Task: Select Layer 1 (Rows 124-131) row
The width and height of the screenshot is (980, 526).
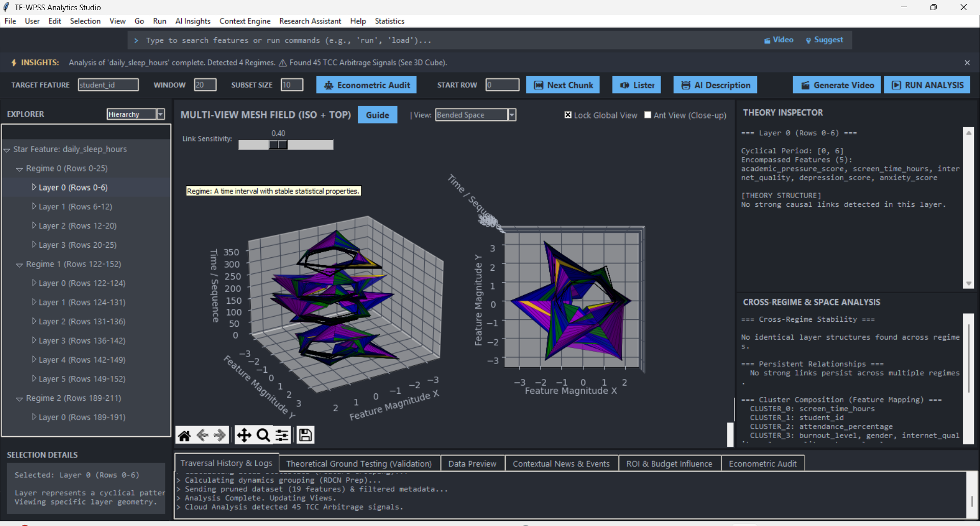Action: pyautogui.click(x=86, y=302)
